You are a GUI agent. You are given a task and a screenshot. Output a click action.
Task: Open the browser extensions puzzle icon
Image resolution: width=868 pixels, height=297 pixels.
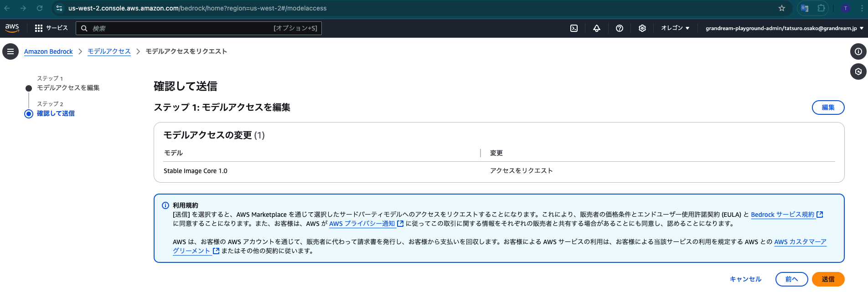(821, 8)
